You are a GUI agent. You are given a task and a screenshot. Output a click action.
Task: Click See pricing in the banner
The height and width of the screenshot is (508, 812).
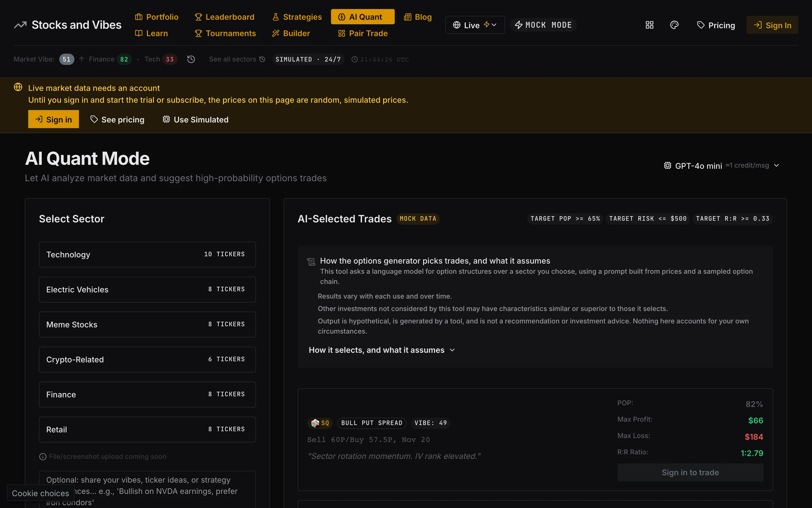(x=117, y=120)
